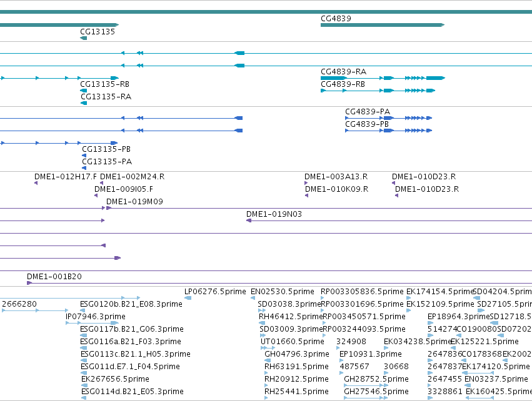Select the CG13135 gene label

98,31
